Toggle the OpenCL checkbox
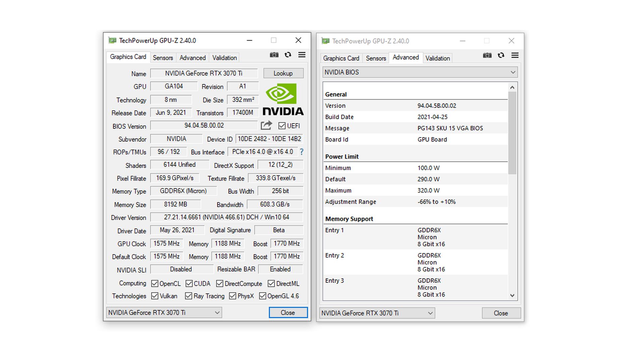Image resolution: width=644 pixels, height=362 pixels. click(155, 284)
